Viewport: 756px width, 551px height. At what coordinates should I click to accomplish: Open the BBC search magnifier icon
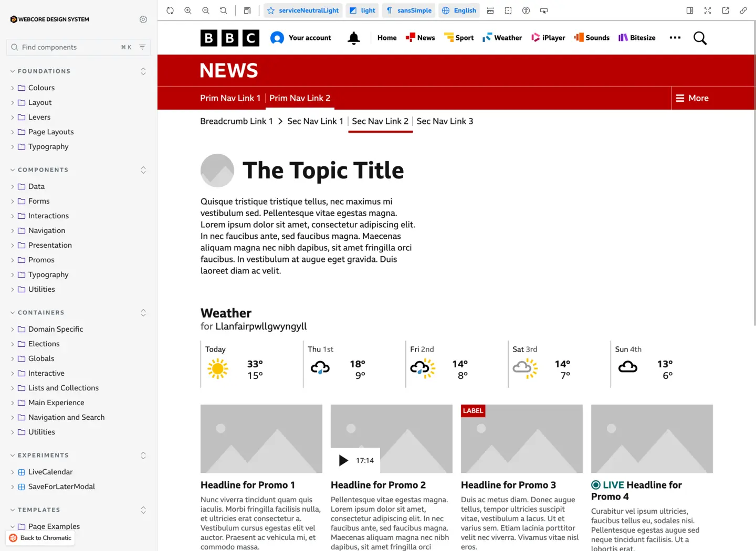tap(700, 38)
